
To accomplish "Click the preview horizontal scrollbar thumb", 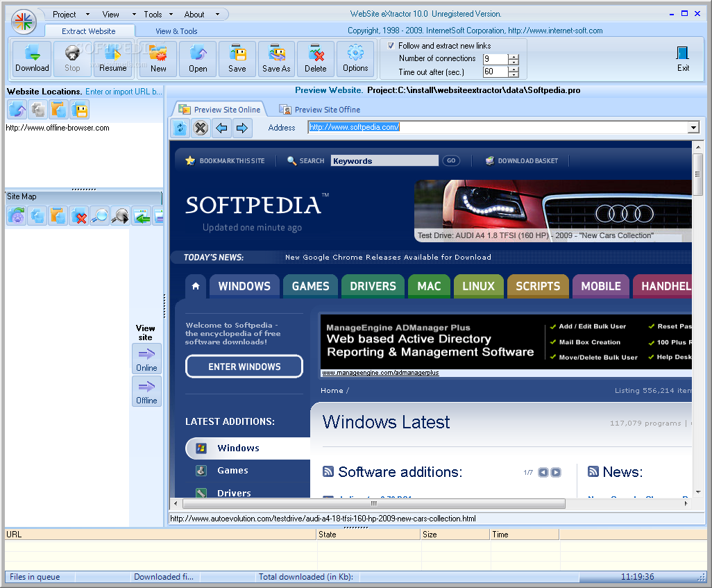I will (x=374, y=503).
